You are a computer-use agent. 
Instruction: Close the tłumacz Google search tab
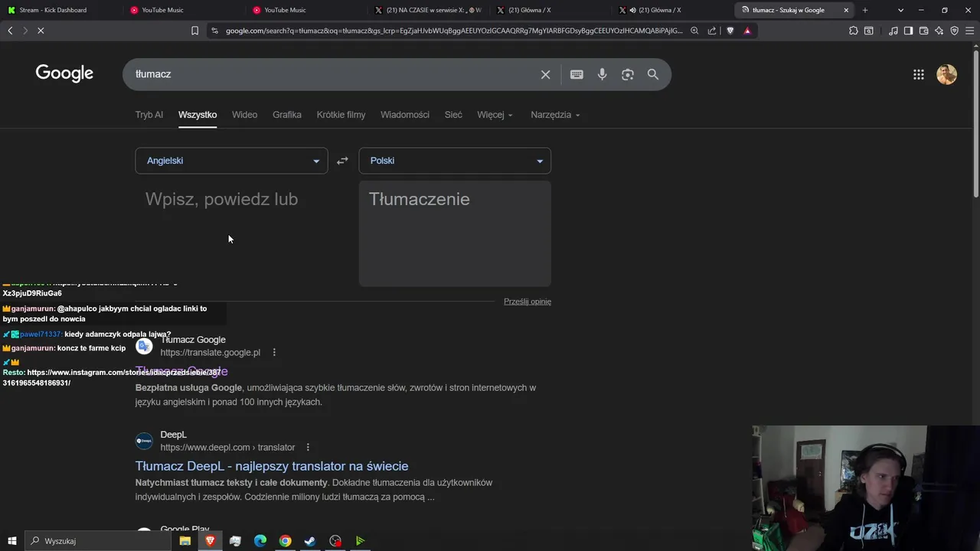pos(846,10)
